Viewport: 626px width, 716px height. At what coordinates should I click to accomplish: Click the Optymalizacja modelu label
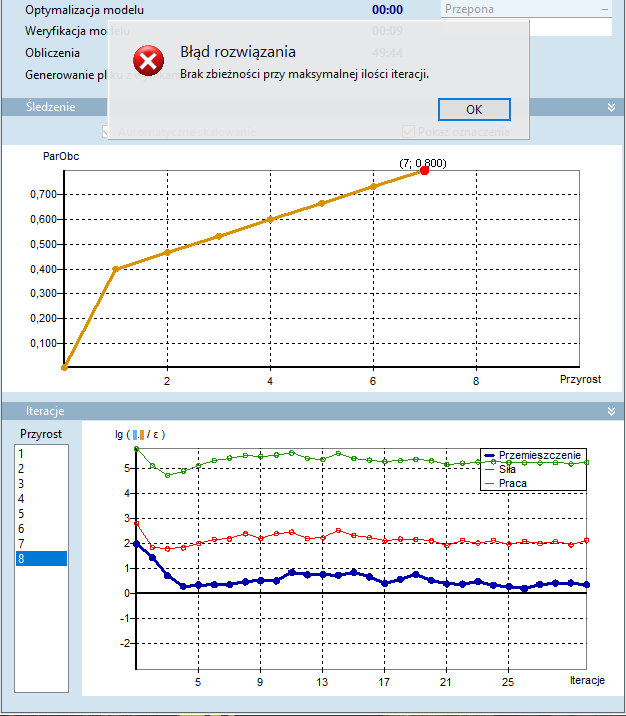(x=84, y=10)
